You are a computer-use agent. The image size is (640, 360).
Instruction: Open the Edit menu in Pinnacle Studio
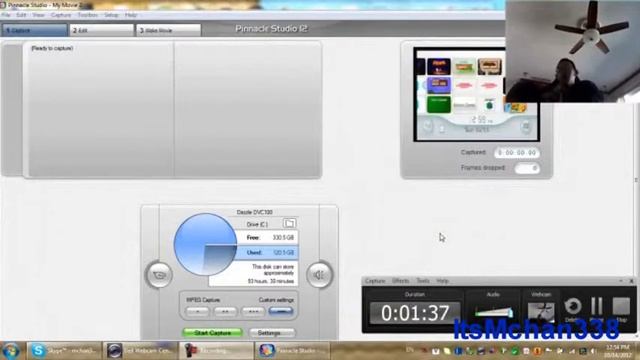[x=21, y=15]
